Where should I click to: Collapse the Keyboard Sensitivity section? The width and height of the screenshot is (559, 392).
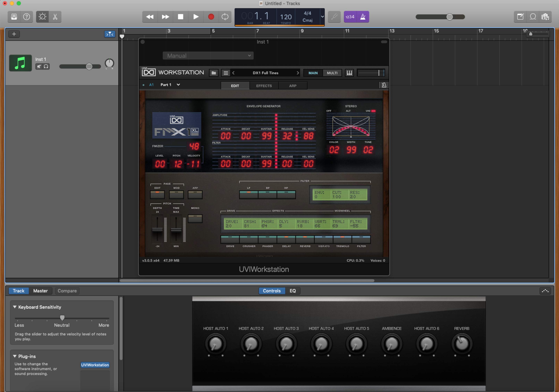coord(15,307)
